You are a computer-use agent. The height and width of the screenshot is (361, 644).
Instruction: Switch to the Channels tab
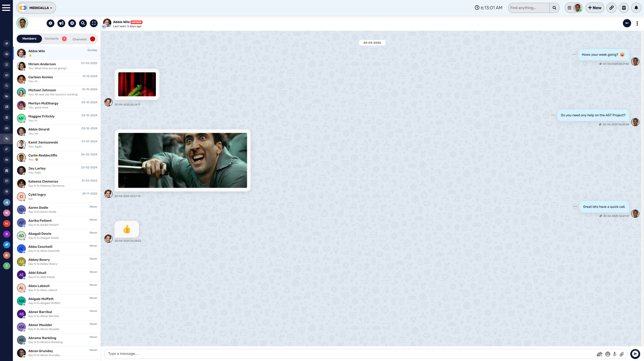[x=79, y=39]
